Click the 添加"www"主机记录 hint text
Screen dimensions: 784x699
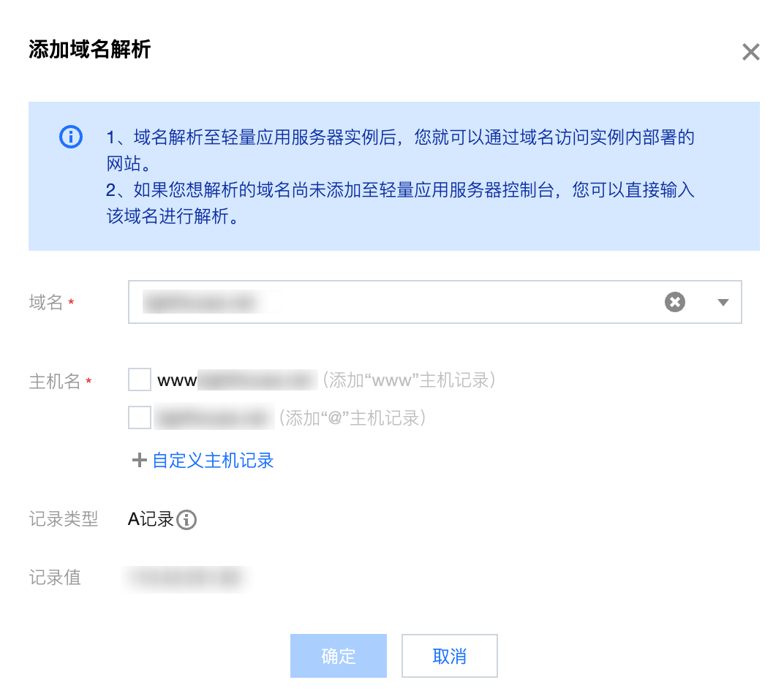pos(409,380)
